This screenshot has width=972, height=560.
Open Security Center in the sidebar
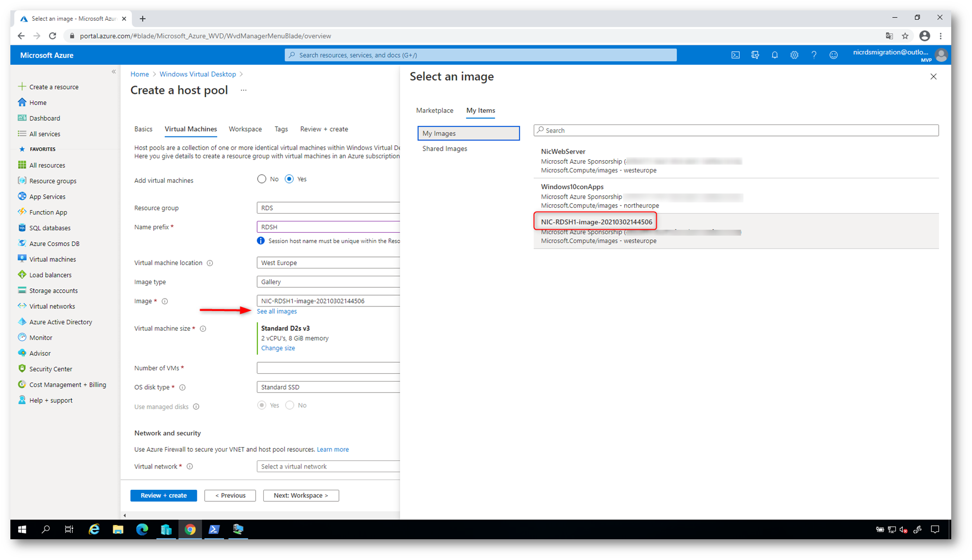50,369
